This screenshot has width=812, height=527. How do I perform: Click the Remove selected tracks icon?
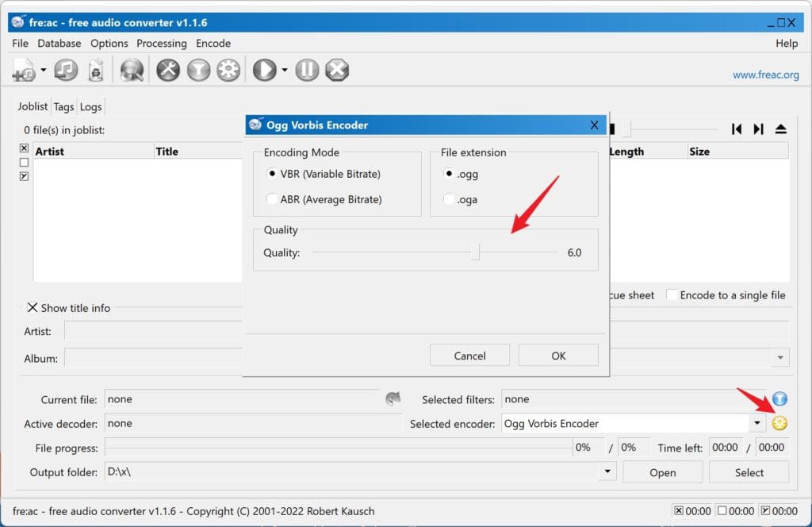[x=96, y=70]
